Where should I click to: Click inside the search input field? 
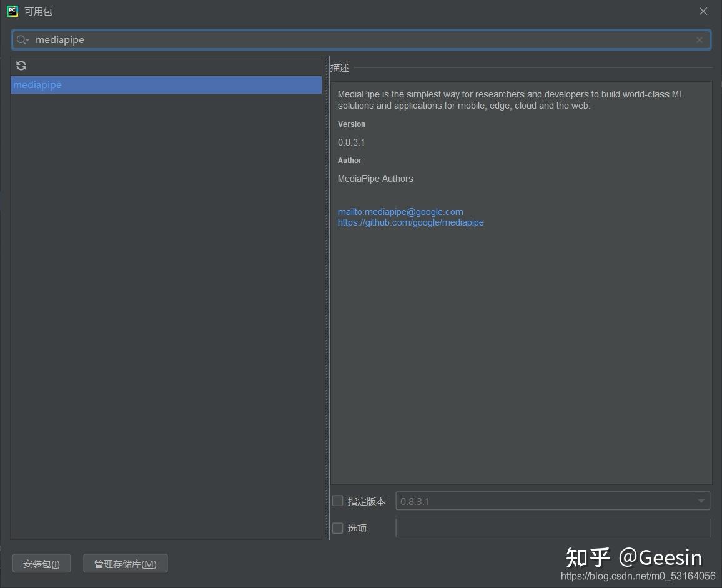pyautogui.click(x=250, y=39)
